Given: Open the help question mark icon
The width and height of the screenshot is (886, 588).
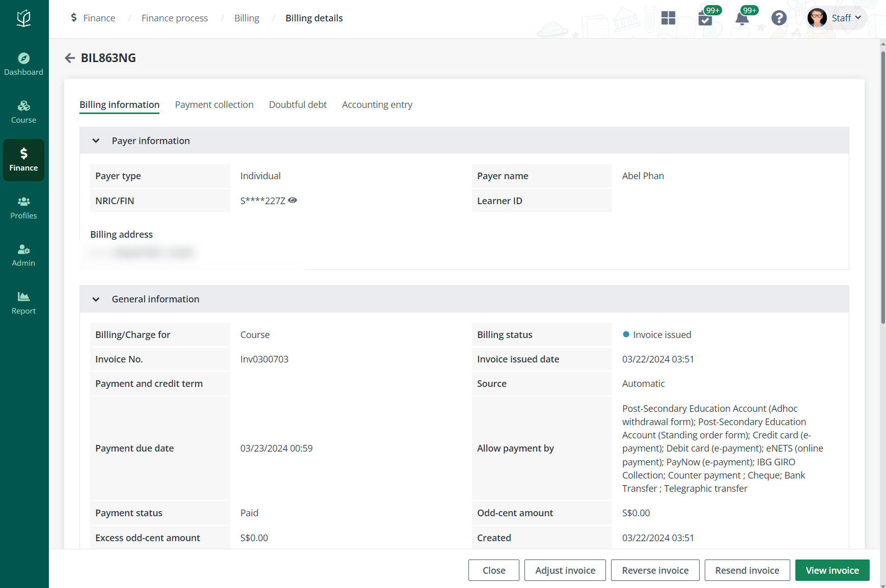Looking at the screenshot, I should 779,18.
